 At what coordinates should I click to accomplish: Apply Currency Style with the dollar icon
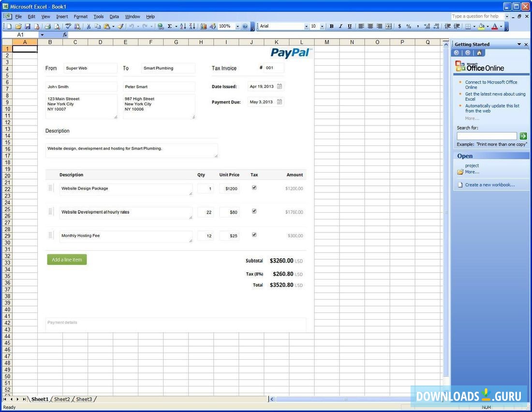tap(399, 26)
